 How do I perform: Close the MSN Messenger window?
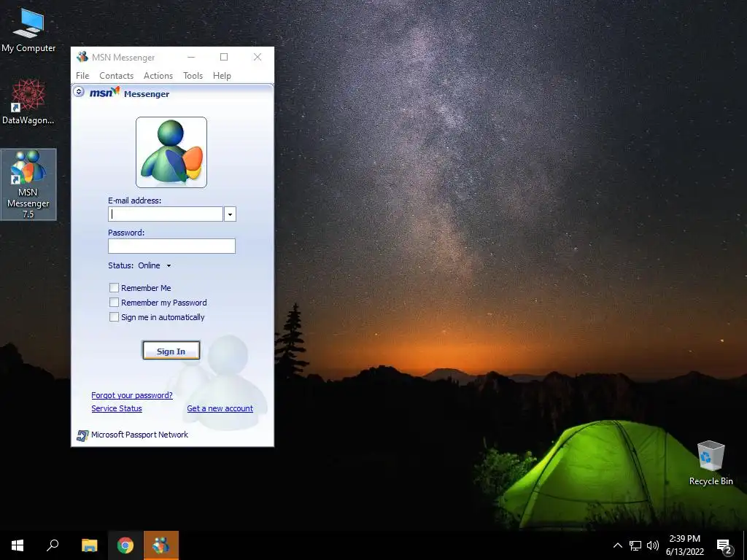coord(258,57)
